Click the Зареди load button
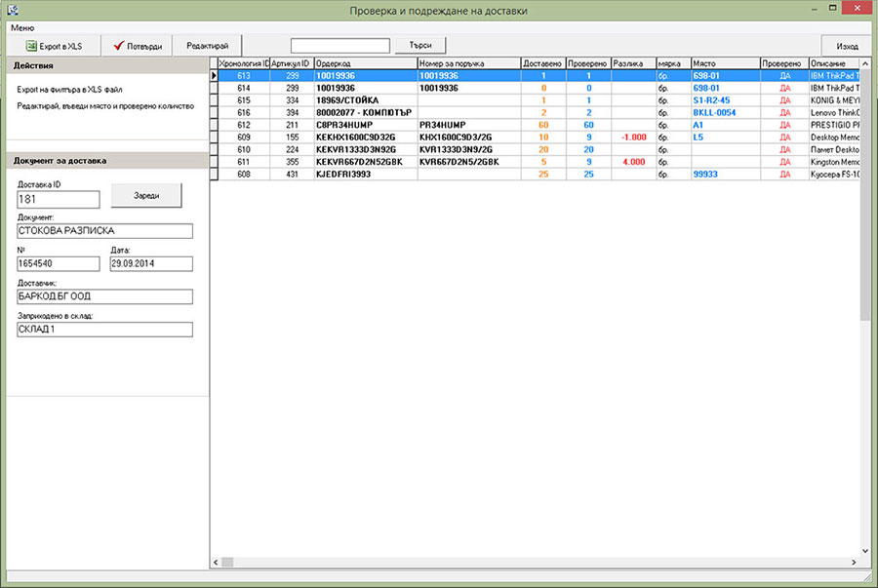The image size is (878, 588). (x=146, y=196)
